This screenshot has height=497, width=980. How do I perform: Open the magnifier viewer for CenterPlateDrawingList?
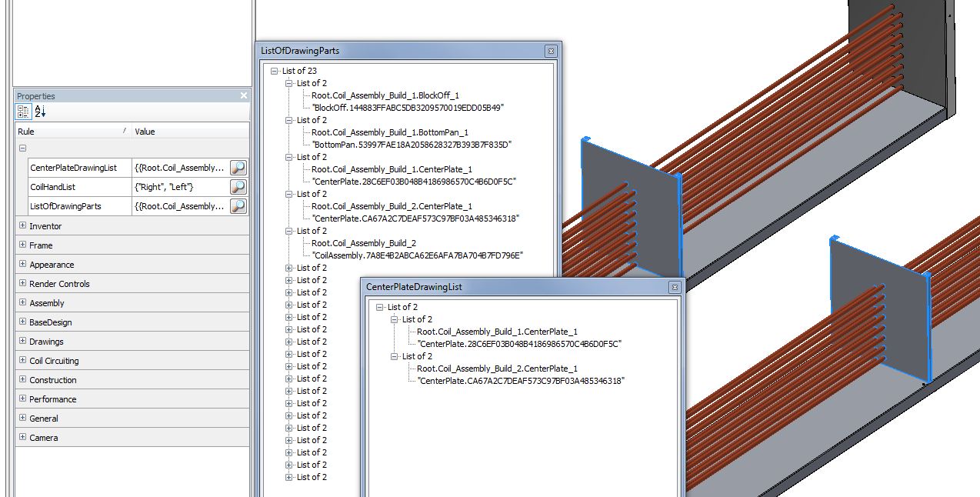click(239, 167)
